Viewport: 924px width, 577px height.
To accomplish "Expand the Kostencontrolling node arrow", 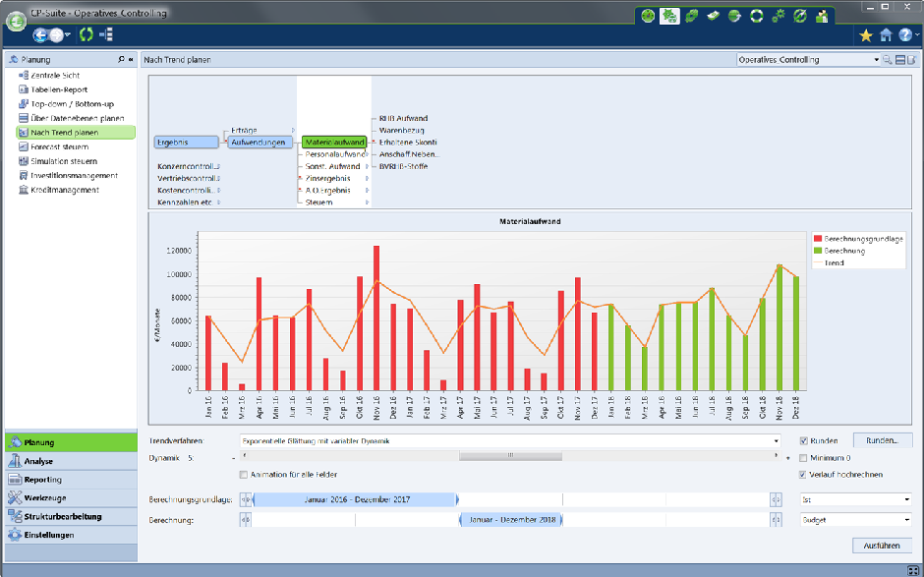I will pos(218,191).
